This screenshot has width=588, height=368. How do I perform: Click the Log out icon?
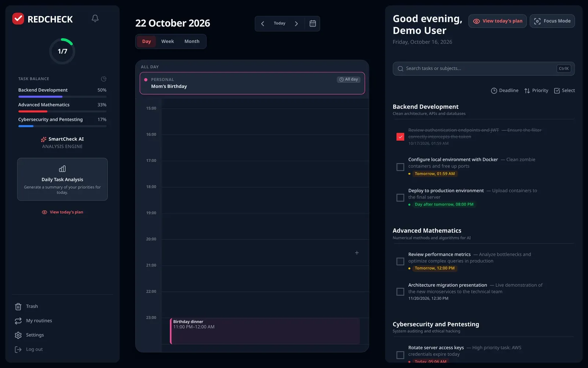(18, 350)
